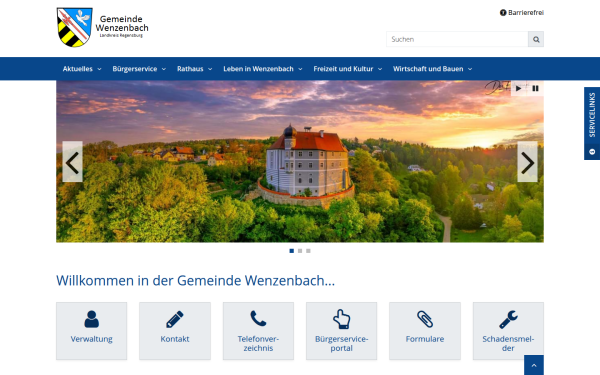The image size is (600, 375).
Task: Focus the Suchen search field
Action: [457, 39]
